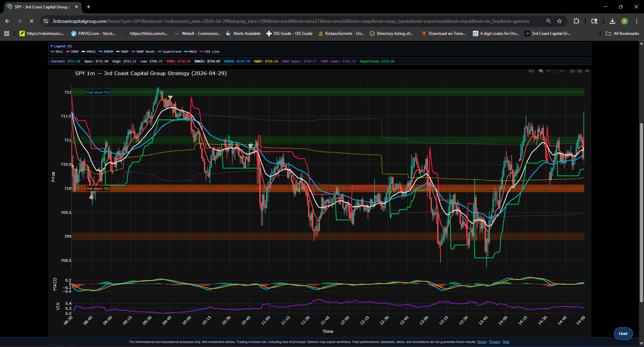Screen dimensions: 644x347
Task: Click the chart camera snapshot icon
Action: tap(531, 71)
